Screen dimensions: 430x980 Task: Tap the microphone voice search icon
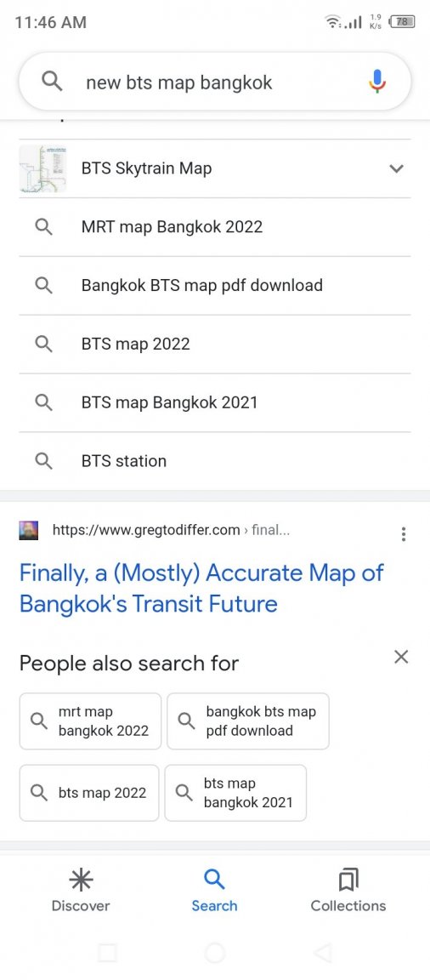pyautogui.click(x=376, y=82)
